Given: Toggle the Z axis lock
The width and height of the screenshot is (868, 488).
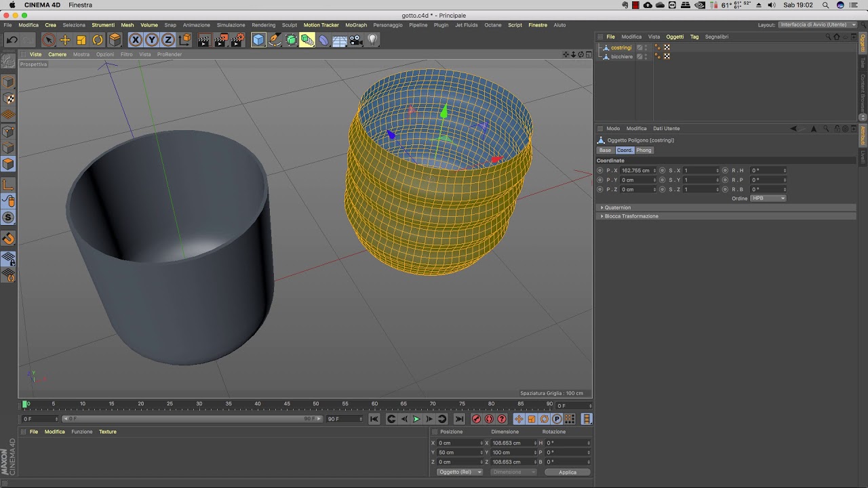Looking at the screenshot, I should [168, 40].
